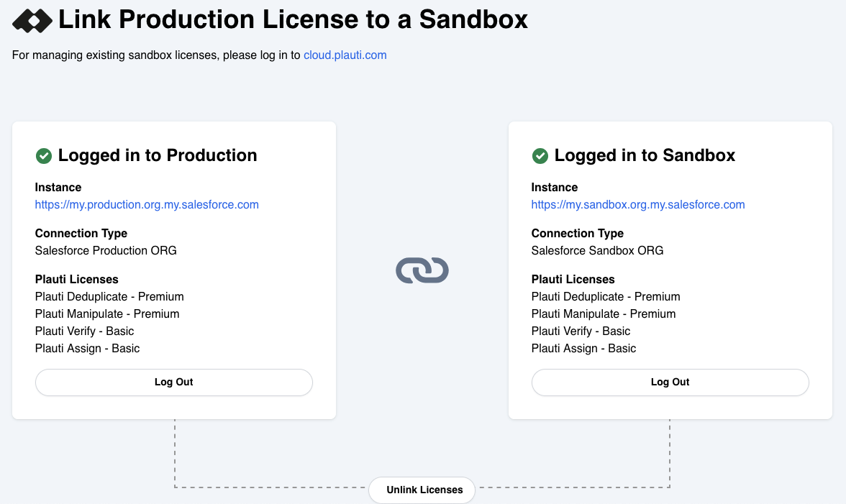Image resolution: width=846 pixels, height=504 pixels.
Task: Log out of the Sandbox org
Action: (670, 382)
